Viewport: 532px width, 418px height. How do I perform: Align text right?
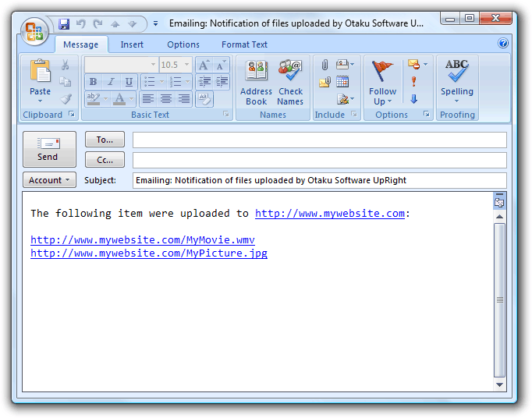click(x=183, y=99)
